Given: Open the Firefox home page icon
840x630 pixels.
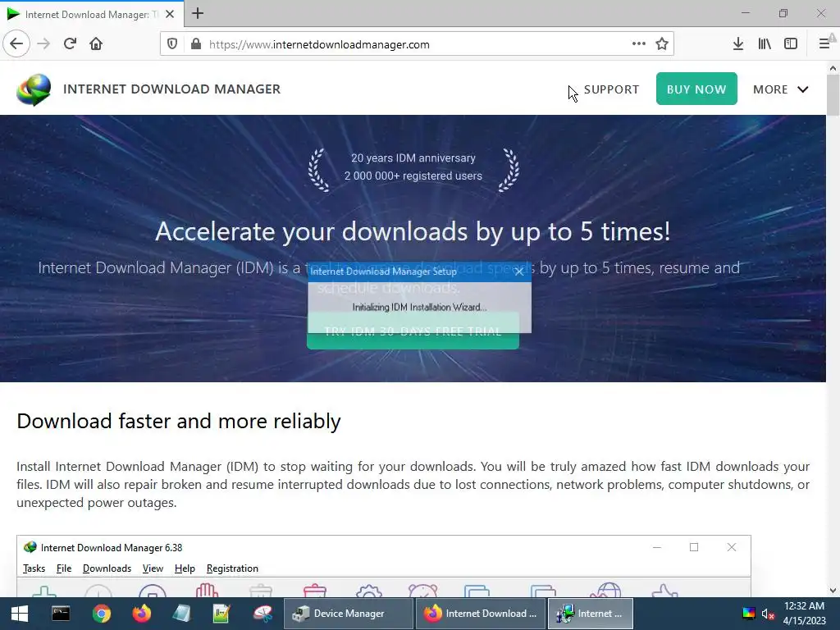Looking at the screenshot, I should [96, 44].
